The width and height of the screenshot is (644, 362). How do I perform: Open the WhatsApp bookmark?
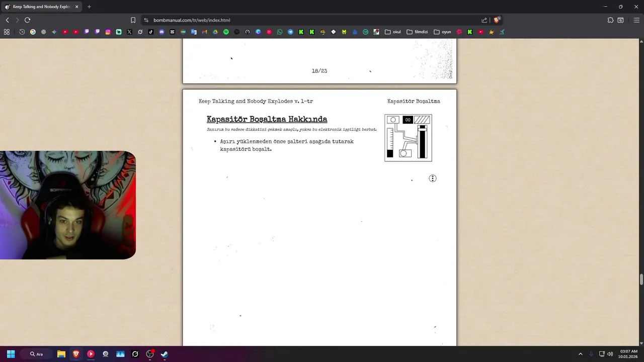click(x=280, y=32)
